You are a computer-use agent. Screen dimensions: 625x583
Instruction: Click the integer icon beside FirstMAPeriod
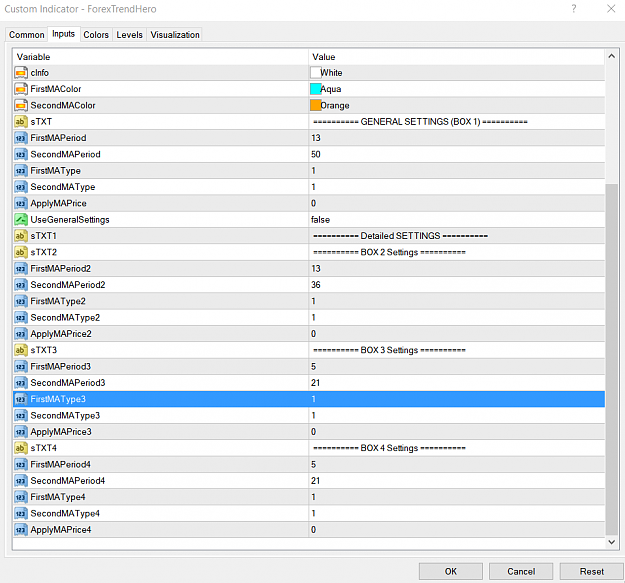point(21,138)
